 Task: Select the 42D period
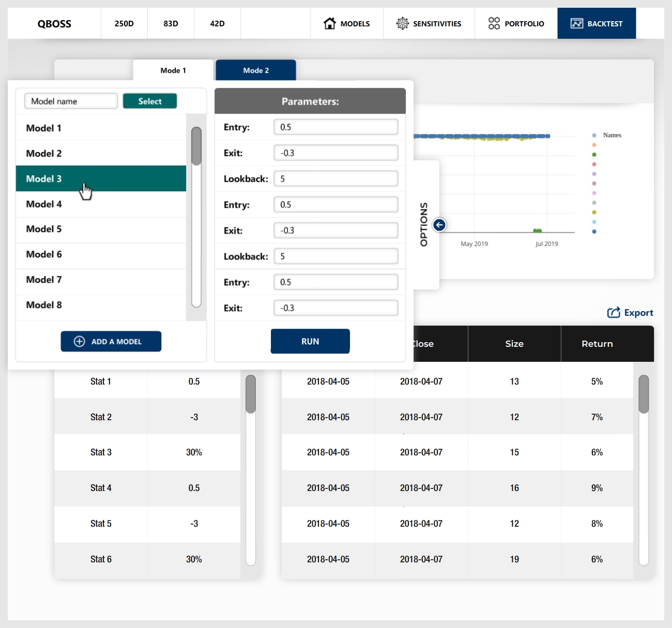[x=217, y=23]
